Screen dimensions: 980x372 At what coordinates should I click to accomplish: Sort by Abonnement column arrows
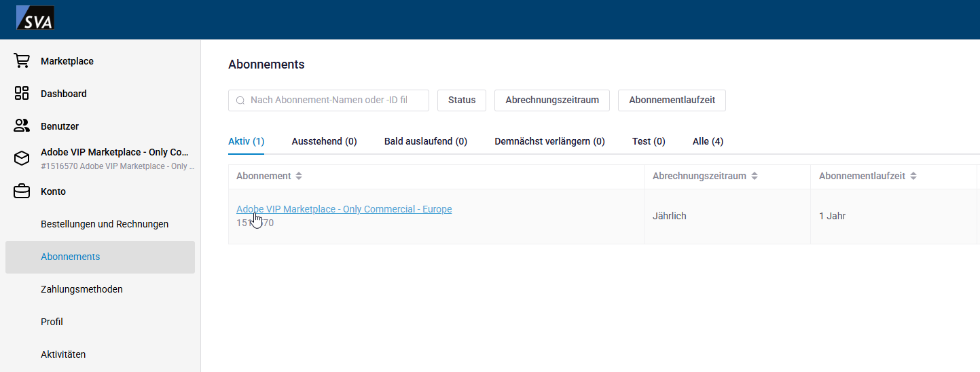[x=299, y=176]
